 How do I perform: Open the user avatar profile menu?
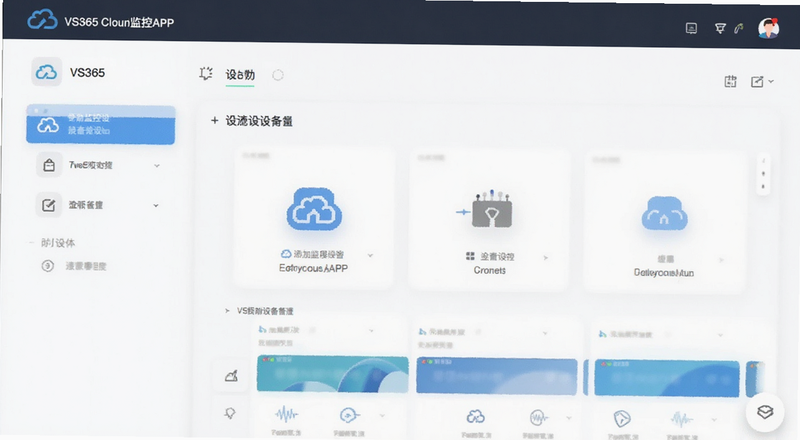click(768, 28)
